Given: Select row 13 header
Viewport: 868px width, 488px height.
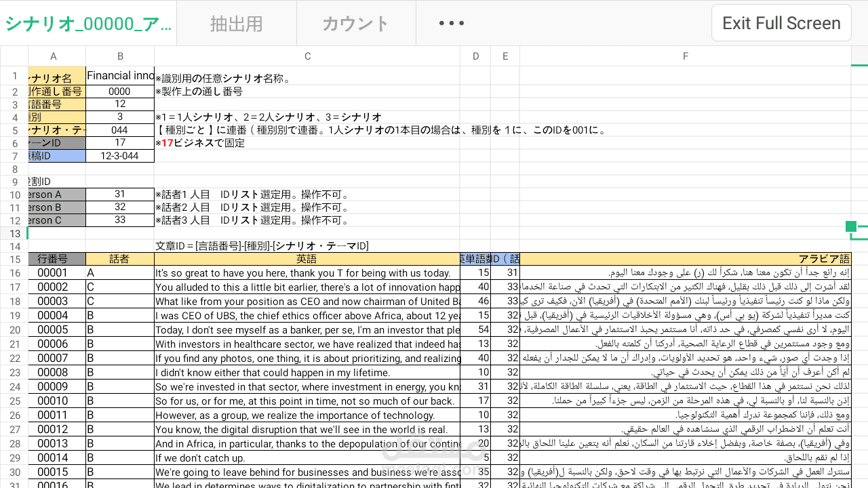Looking at the screenshot, I should click(x=14, y=233).
